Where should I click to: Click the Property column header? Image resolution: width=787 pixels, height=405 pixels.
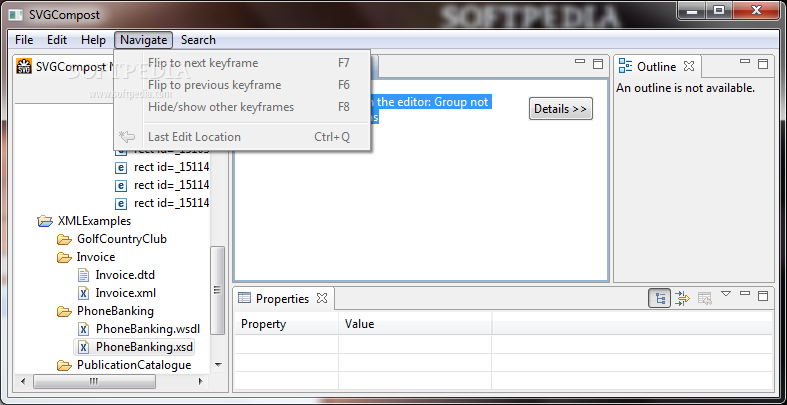pos(287,324)
